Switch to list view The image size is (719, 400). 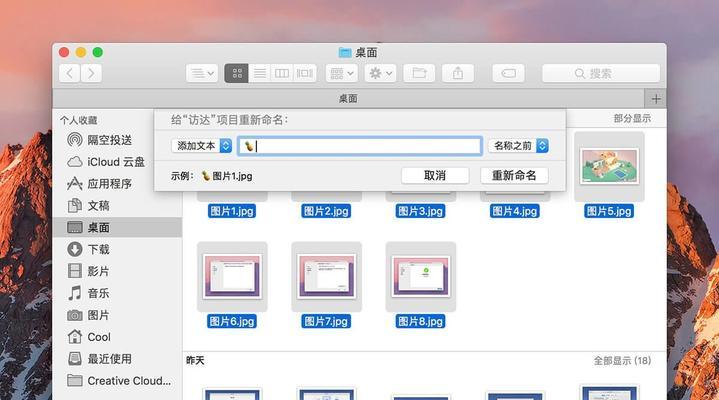click(260, 73)
